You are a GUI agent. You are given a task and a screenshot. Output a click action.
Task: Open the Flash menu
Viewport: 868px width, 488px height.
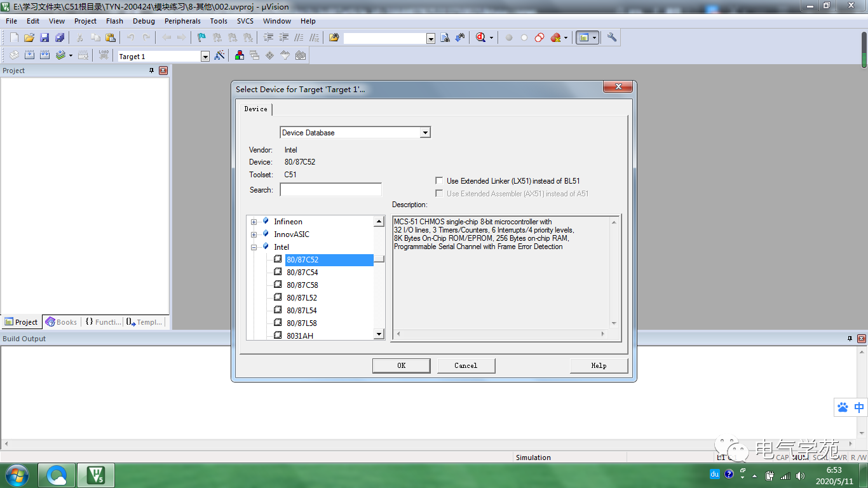pos(114,21)
